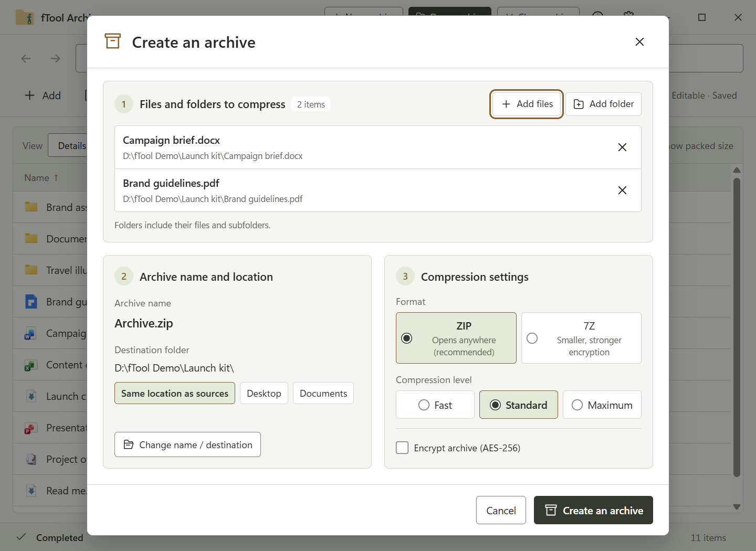Choose Fast compression level
This screenshot has width=756, height=551.
(435, 405)
